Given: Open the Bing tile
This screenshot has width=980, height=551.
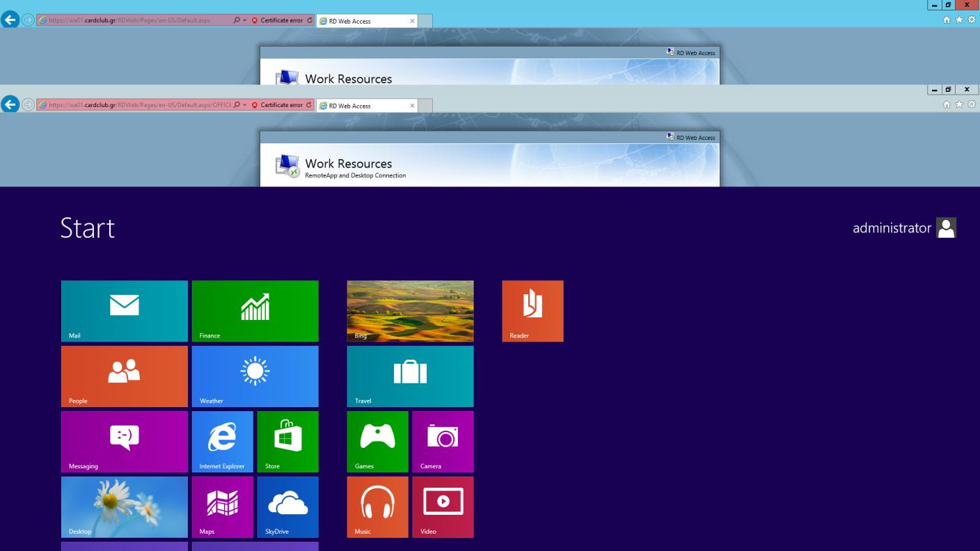Looking at the screenshot, I should coord(410,311).
